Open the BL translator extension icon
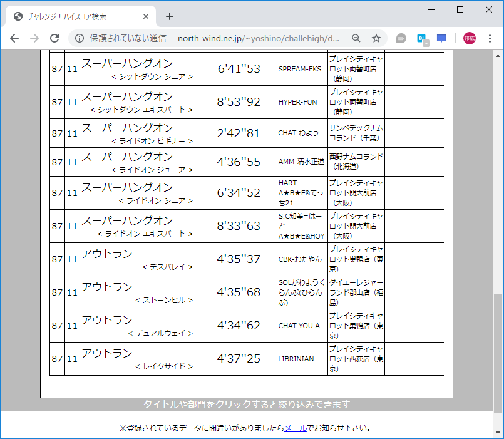The height and width of the screenshot is (439, 504). point(421,38)
